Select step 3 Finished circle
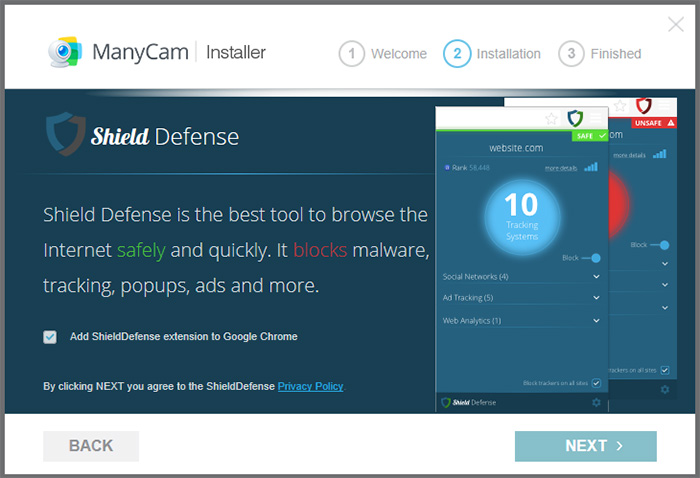The height and width of the screenshot is (478, 700). (571, 54)
